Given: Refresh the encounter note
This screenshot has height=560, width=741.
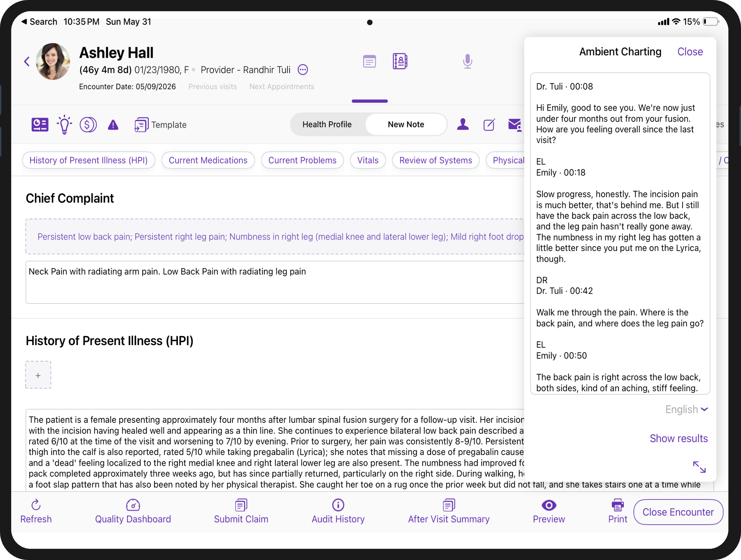Looking at the screenshot, I should pos(36,512).
